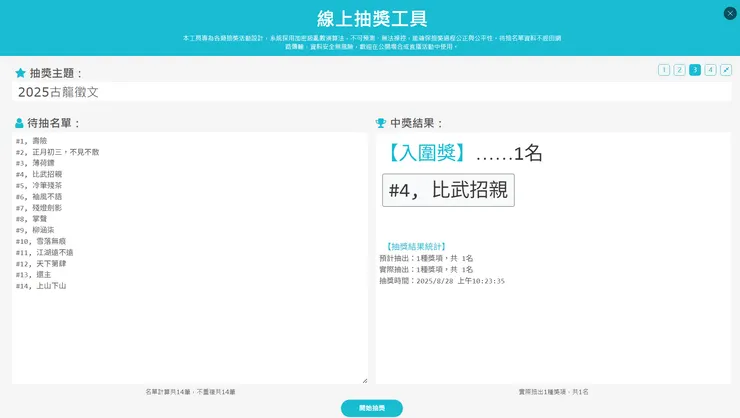Screen dimensions: 740x418
Task: Switch to size option 2
Action: point(679,70)
